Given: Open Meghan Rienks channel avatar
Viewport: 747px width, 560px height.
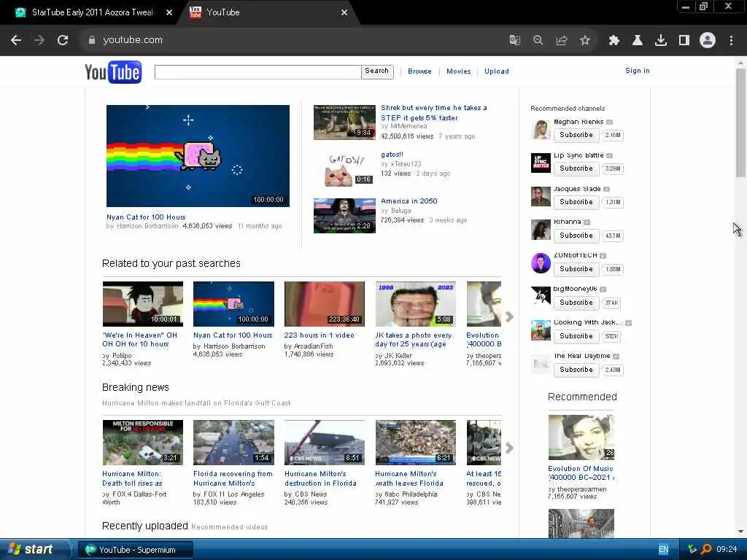Looking at the screenshot, I should pos(541,130).
